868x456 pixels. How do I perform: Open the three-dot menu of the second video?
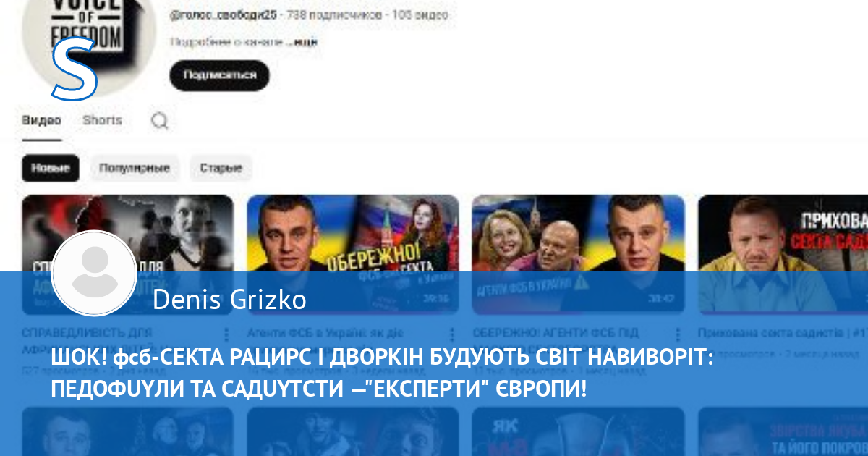[451, 334]
